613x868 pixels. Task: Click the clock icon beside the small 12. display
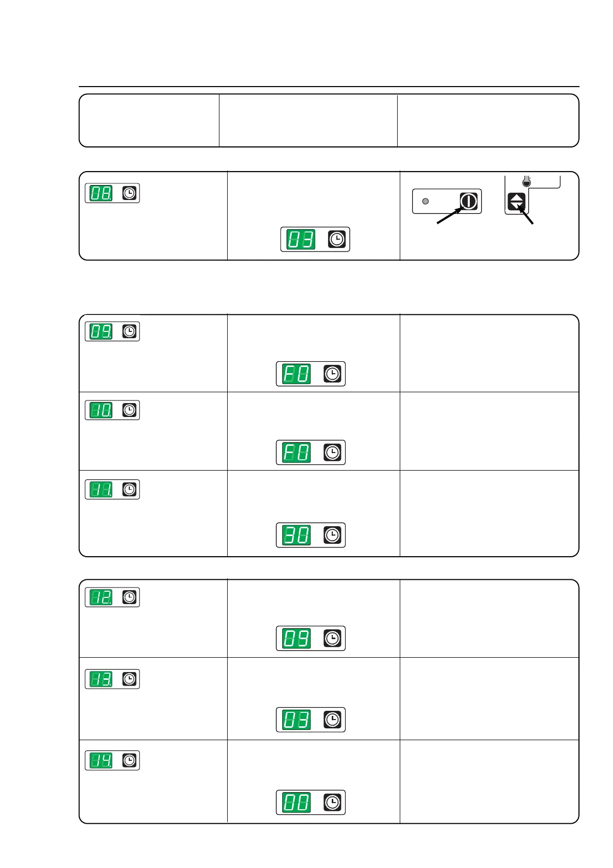129,597
